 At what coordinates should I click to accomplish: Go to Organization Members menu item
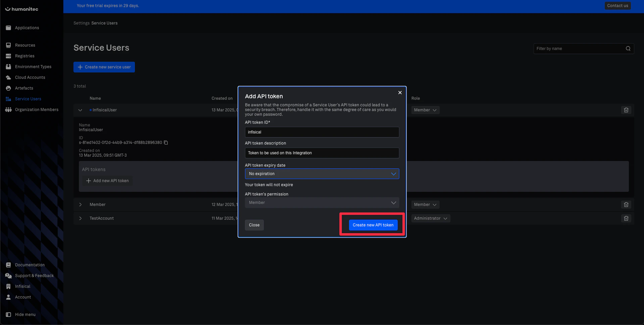coord(37,110)
